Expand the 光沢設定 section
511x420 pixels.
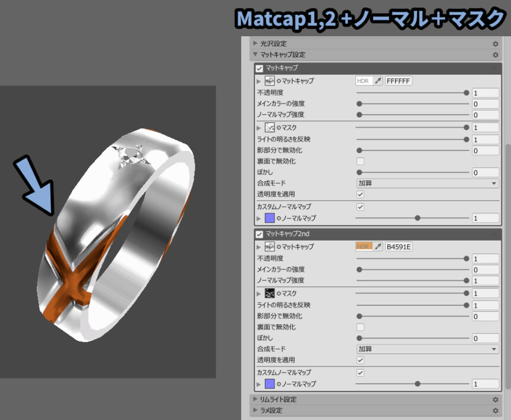pyautogui.click(x=255, y=44)
